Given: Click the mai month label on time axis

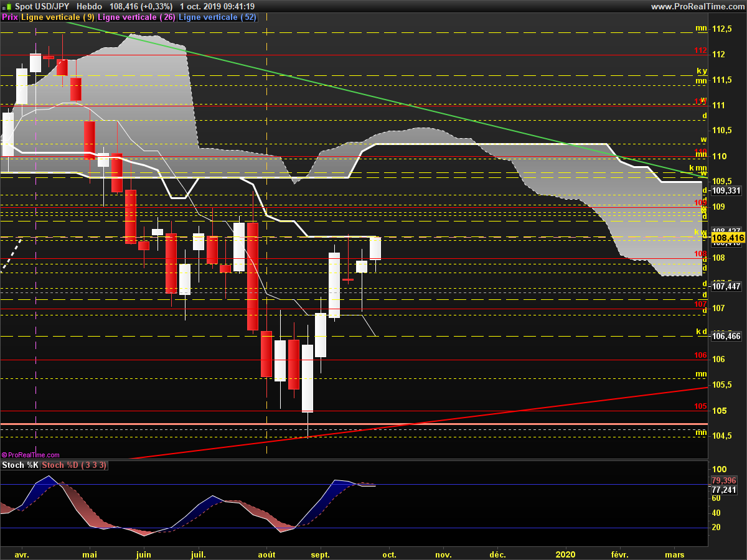Looking at the screenshot, I should [90, 554].
